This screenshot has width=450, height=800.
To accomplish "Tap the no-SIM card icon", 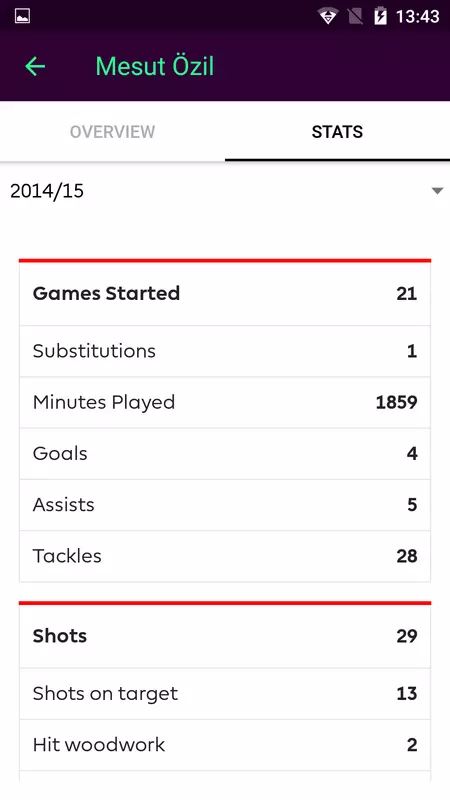I will (x=355, y=16).
